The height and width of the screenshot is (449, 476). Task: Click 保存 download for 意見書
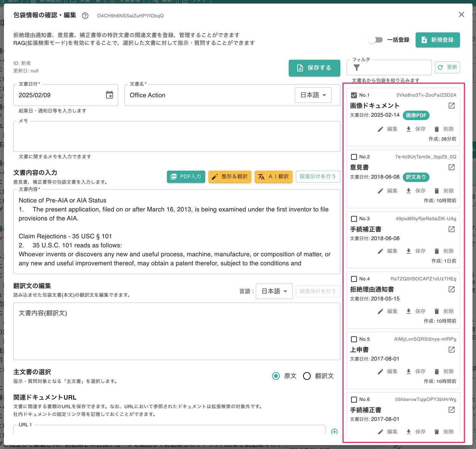(416, 191)
